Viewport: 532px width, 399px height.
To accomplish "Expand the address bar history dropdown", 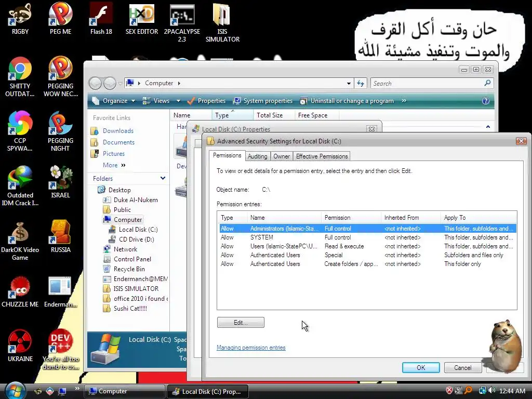I will [x=349, y=83].
